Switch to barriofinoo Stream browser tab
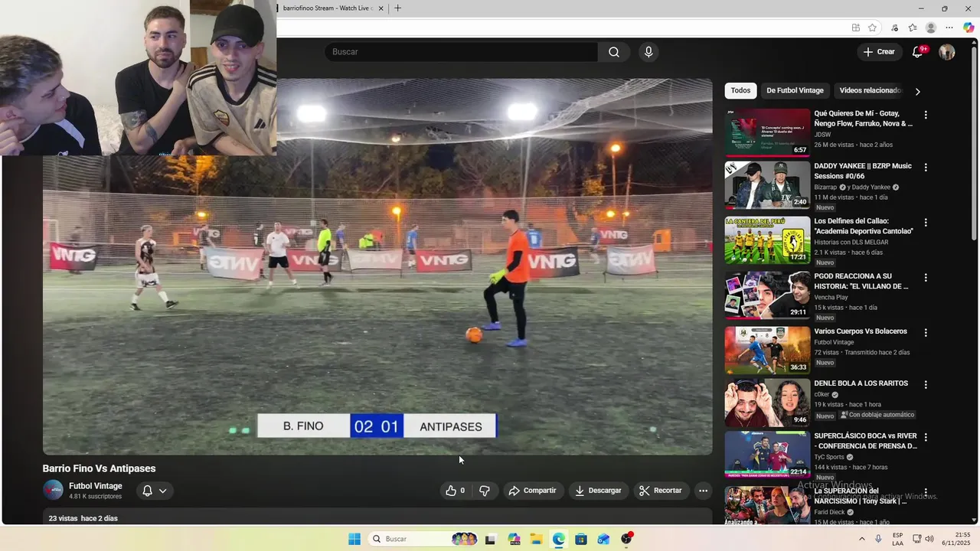 click(x=328, y=8)
